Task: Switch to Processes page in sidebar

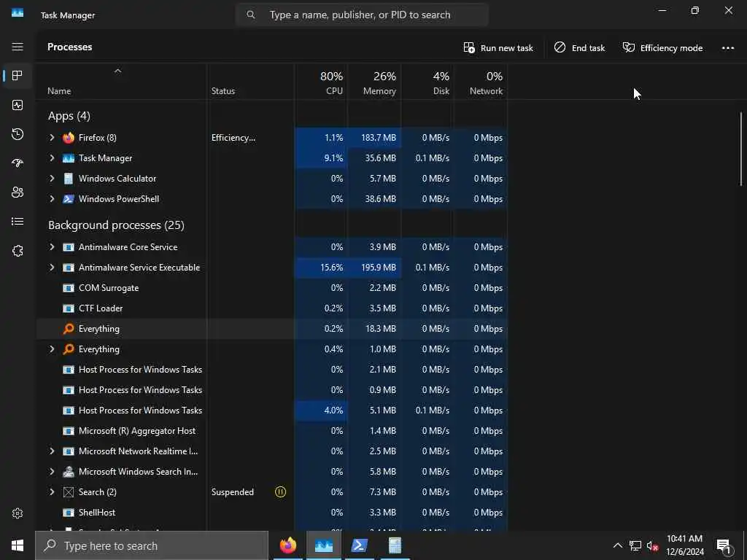Action: [x=18, y=76]
